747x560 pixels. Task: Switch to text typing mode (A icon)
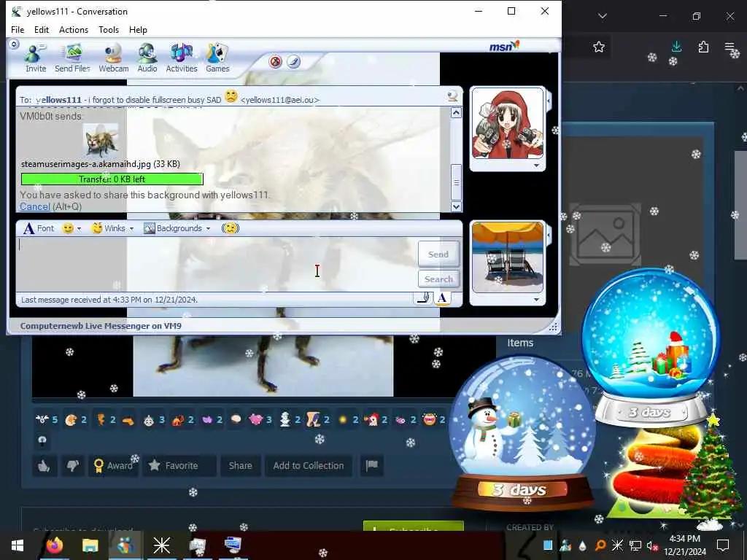(442, 298)
